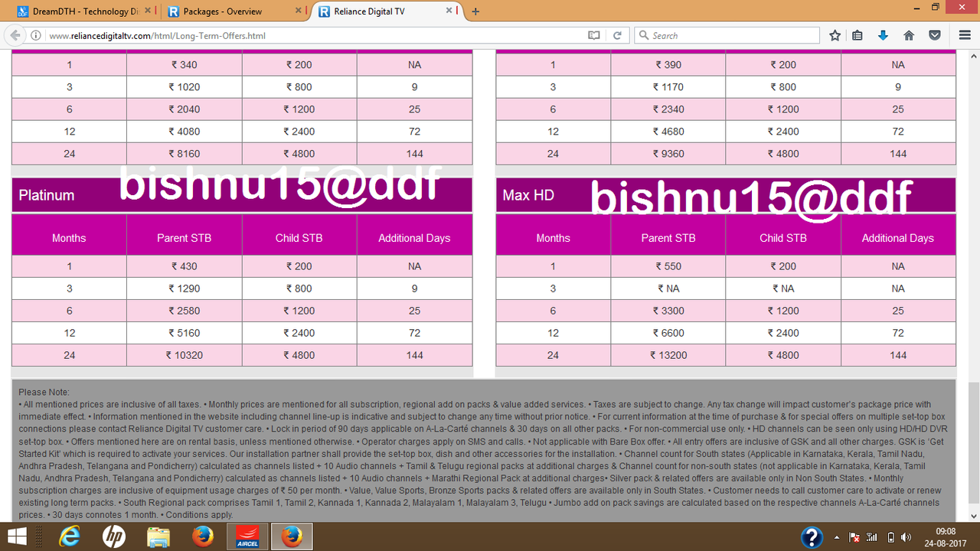Viewport: 980px width, 551px height.
Task: Go back using Firefox back arrow
Action: pyautogui.click(x=15, y=35)
